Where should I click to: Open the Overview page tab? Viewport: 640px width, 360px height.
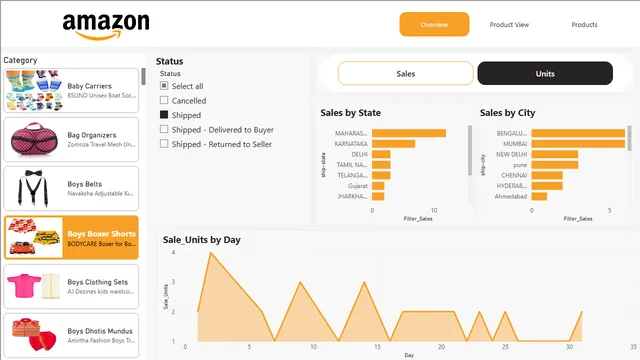pos(434,24)
